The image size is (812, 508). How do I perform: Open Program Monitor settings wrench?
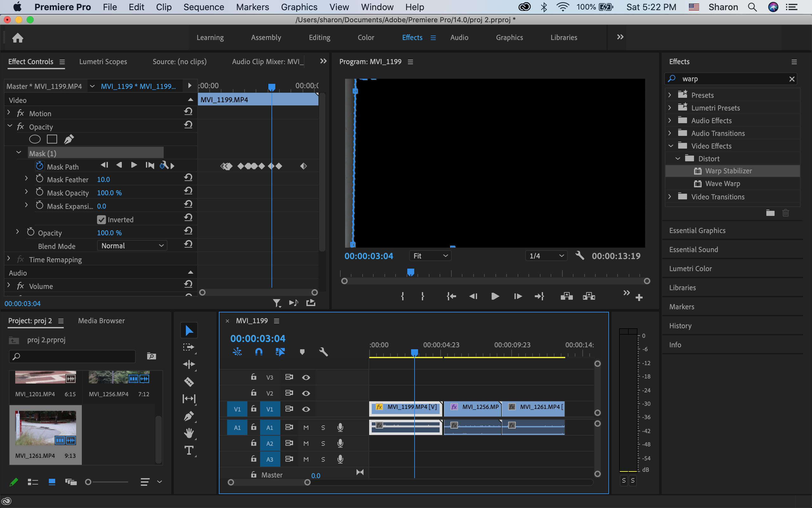tap(580, 256)
